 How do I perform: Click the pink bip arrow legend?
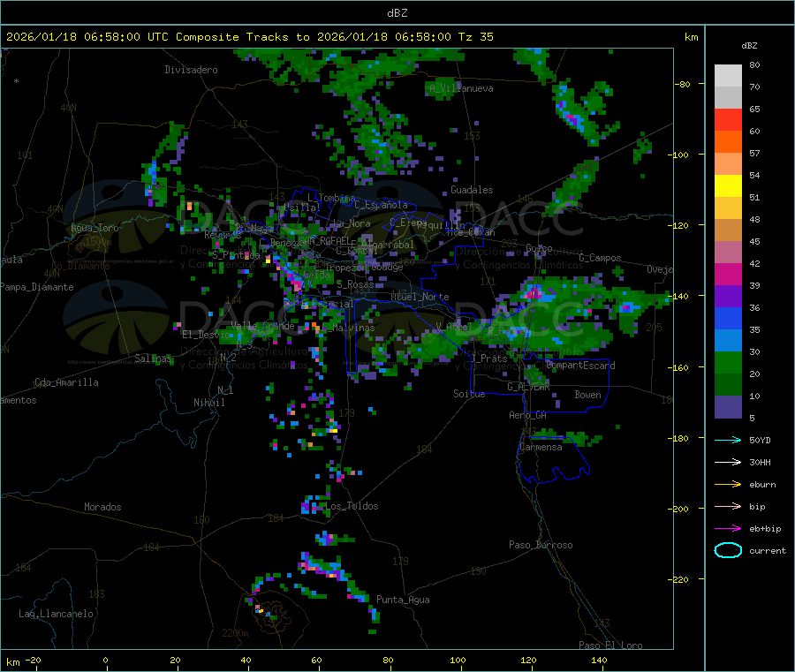pos(728,506)
